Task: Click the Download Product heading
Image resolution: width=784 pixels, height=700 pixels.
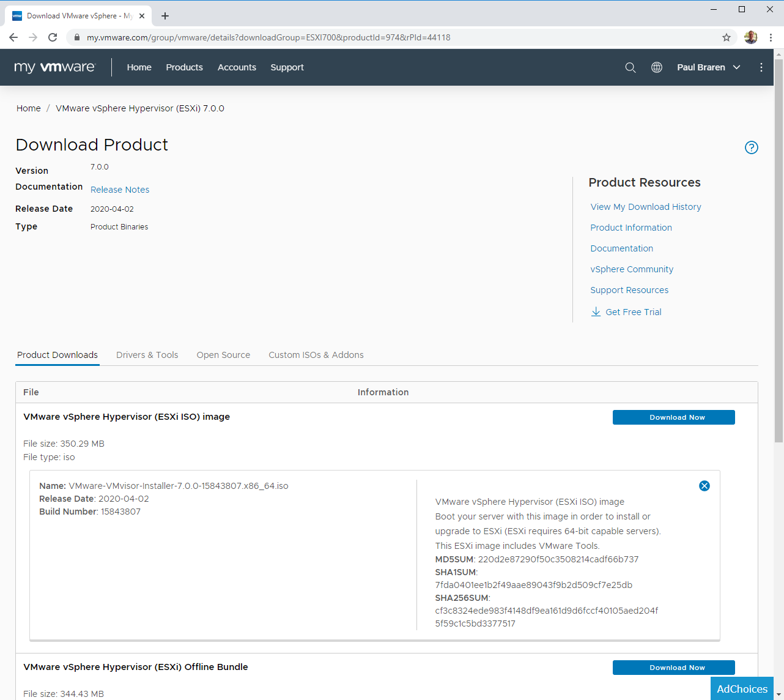Action: pyautogui.click(x=92, y=144)
